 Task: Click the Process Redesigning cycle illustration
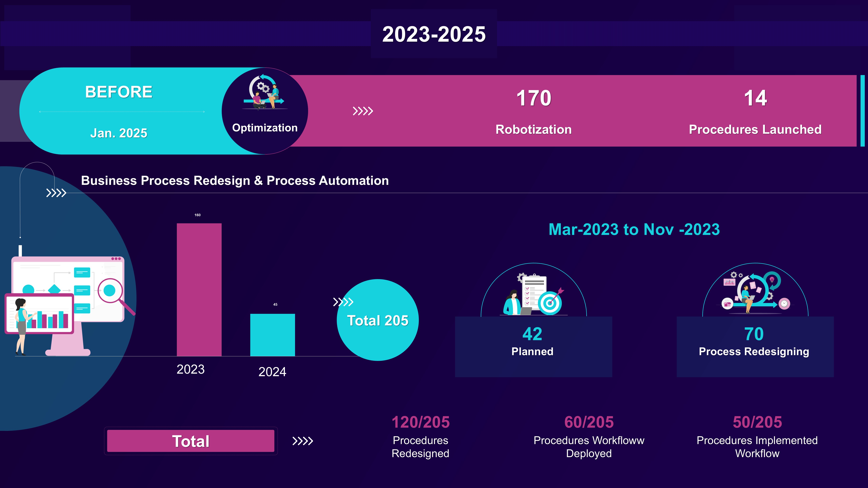pos(755,293)
